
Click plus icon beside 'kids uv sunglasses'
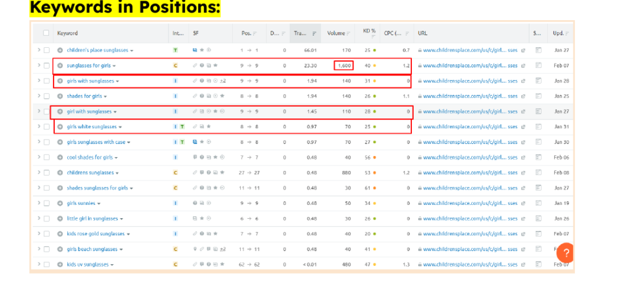click(x=60, y=265)
